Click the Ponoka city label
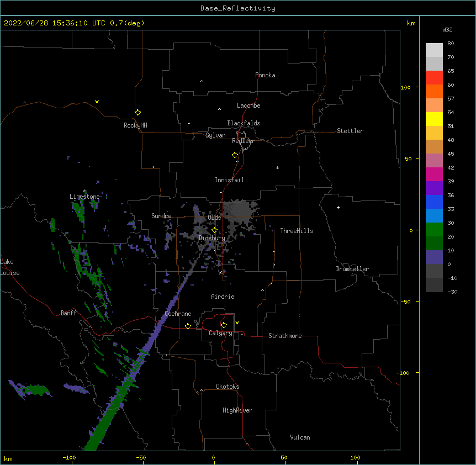The height and width of the screenshot is (465, 476). (x=265, y=75)
